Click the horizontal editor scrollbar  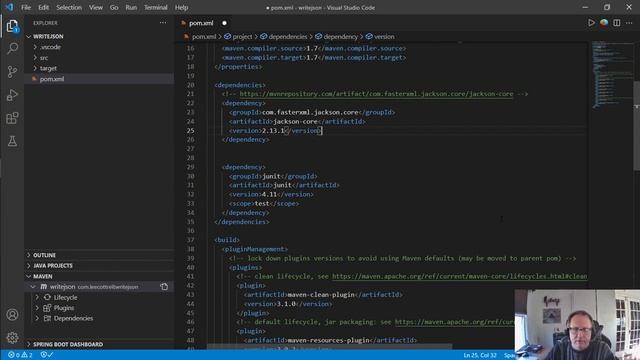click(x=329, y=347)
